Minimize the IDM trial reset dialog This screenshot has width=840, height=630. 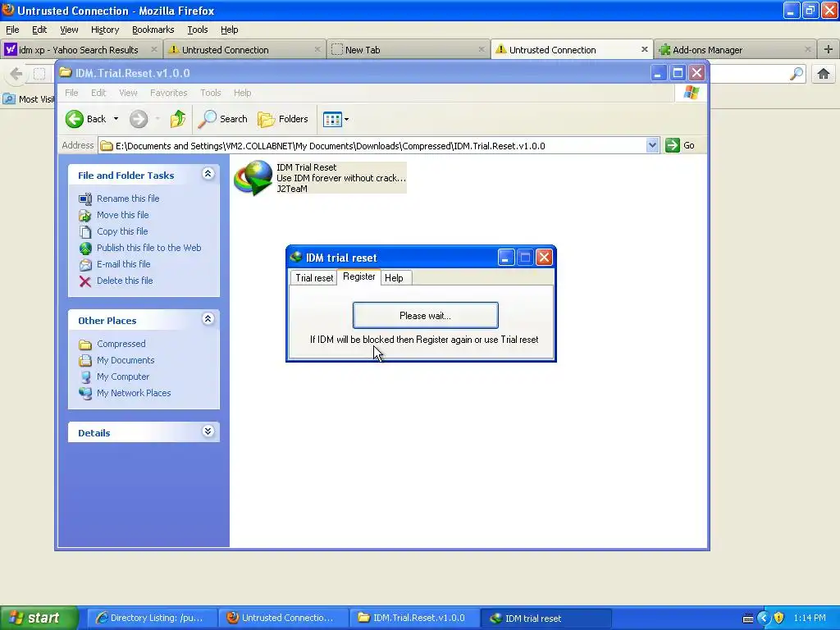click(x=505, y=258)
